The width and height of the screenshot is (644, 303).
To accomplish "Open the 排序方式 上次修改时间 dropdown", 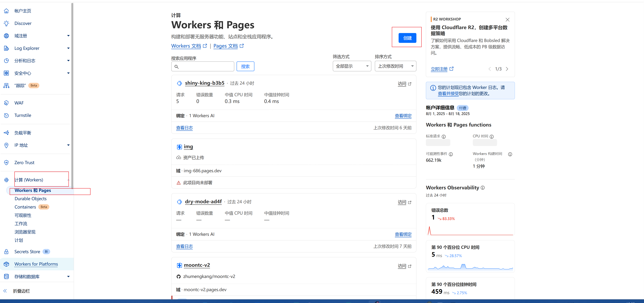I will (x=395, y=66).
